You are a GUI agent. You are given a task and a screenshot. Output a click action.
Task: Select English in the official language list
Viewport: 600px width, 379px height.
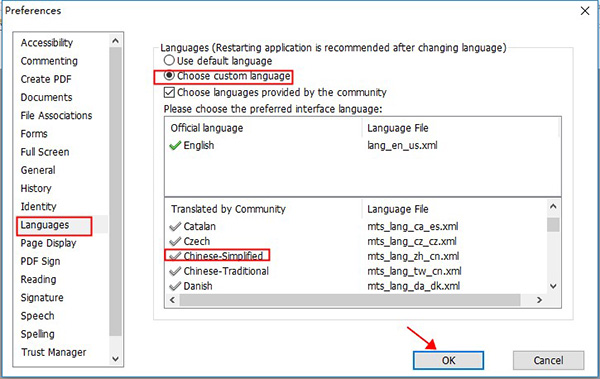click(199, 145)
